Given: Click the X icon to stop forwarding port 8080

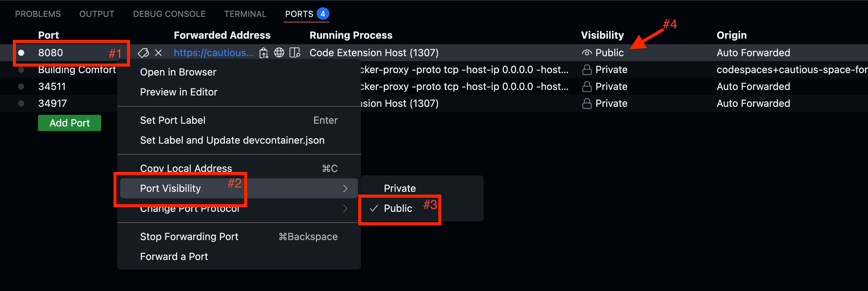Looking at the screenshot, I should [x=158, y=52].
